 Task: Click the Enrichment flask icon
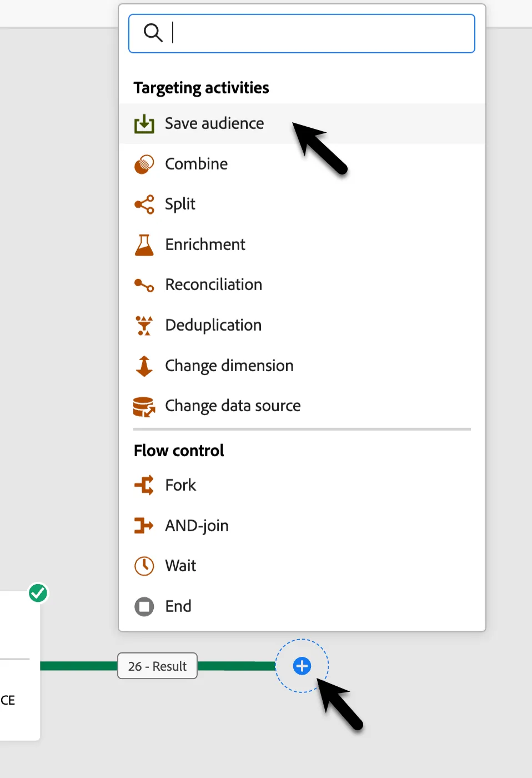point(144,245)
